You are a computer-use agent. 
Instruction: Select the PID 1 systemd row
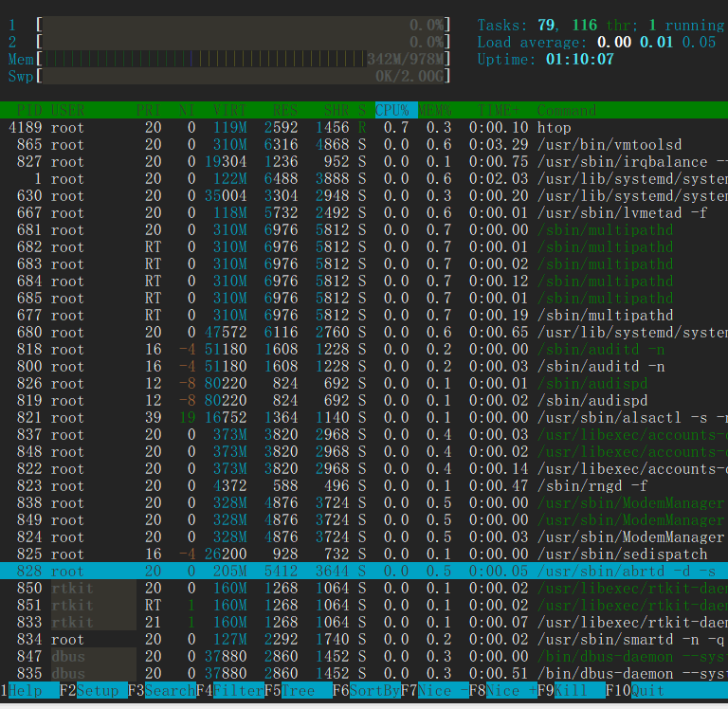click(364, 179)
